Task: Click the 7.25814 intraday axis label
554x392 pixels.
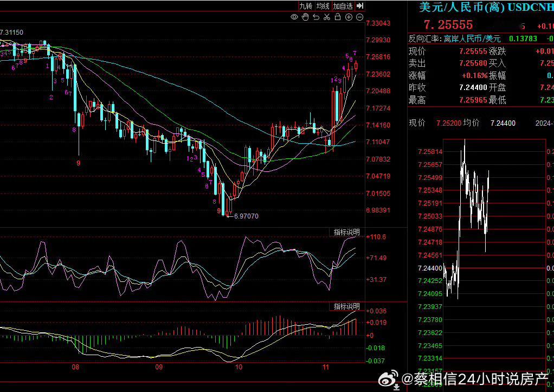Action: pyautogui.click(x=430, y=152)
